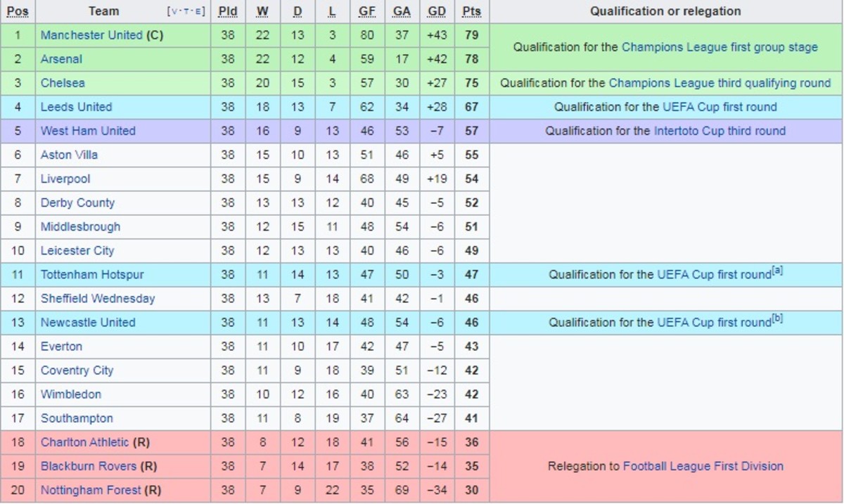Click Football League First Division link
844x504 pixels.
point(703,465)
